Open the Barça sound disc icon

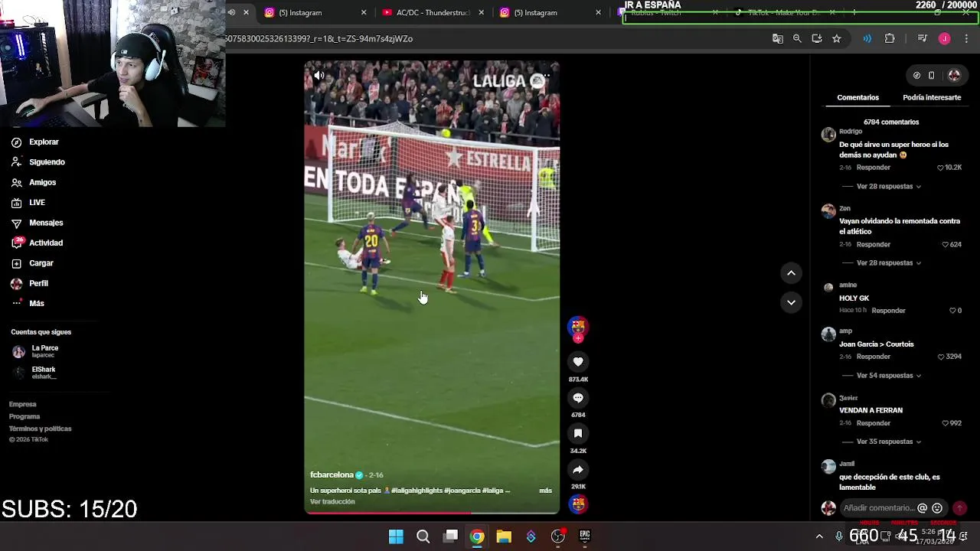pos(578,504)
